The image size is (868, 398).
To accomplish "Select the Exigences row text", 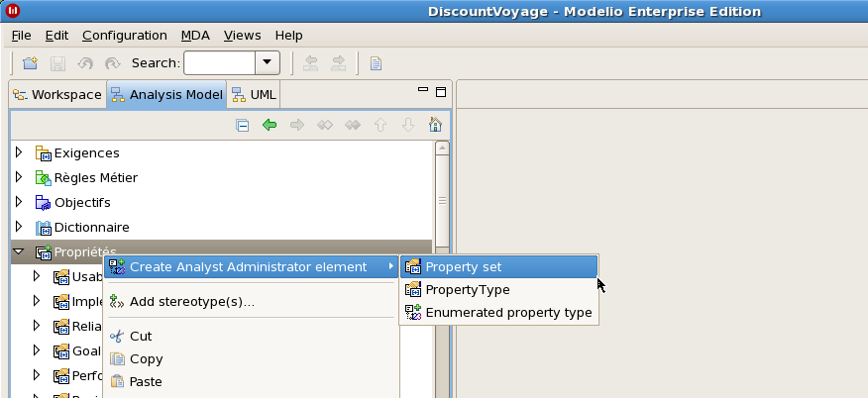I will (x=87, y=153).
